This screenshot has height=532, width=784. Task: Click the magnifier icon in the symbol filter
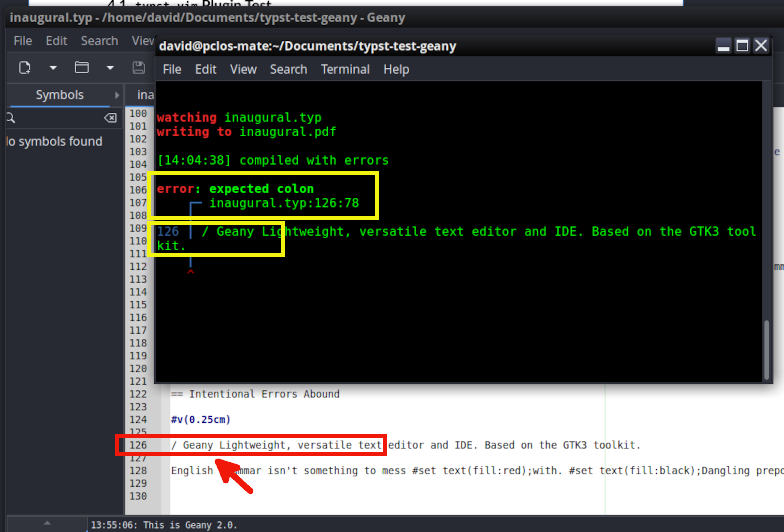click(x=10, y=118)
